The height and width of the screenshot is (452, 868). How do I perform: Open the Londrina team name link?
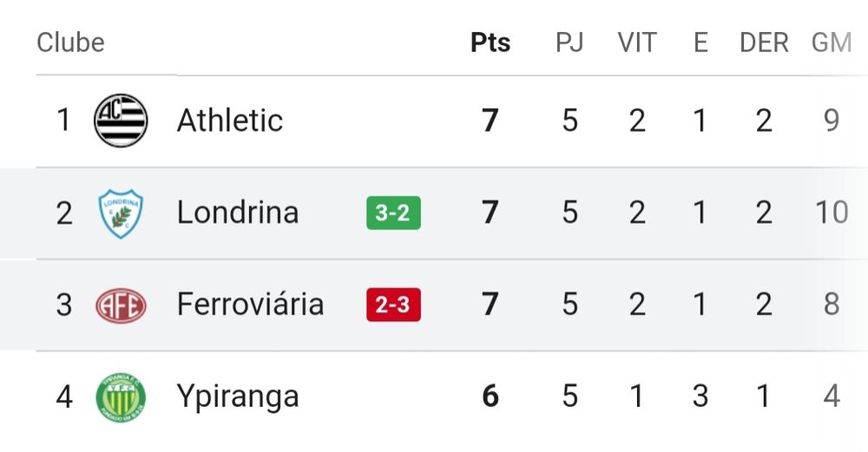[238, 213]
